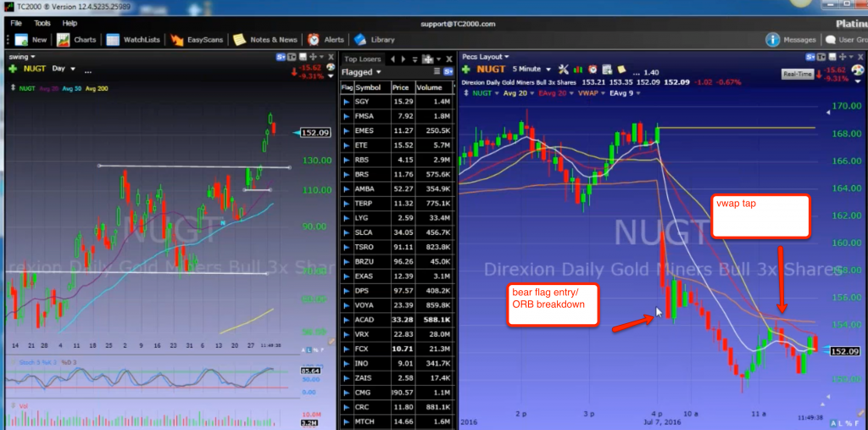Sort by Volume column header
The width and height of the screenshot is (868, 430).
point(433,87)
